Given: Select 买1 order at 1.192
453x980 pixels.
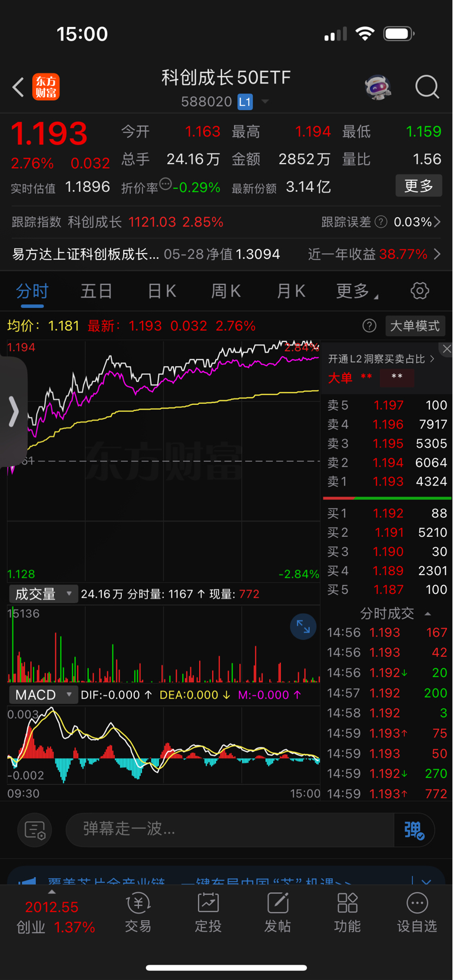Looking at the screenshot, I should pyautogui.click(x=387, y=513).
